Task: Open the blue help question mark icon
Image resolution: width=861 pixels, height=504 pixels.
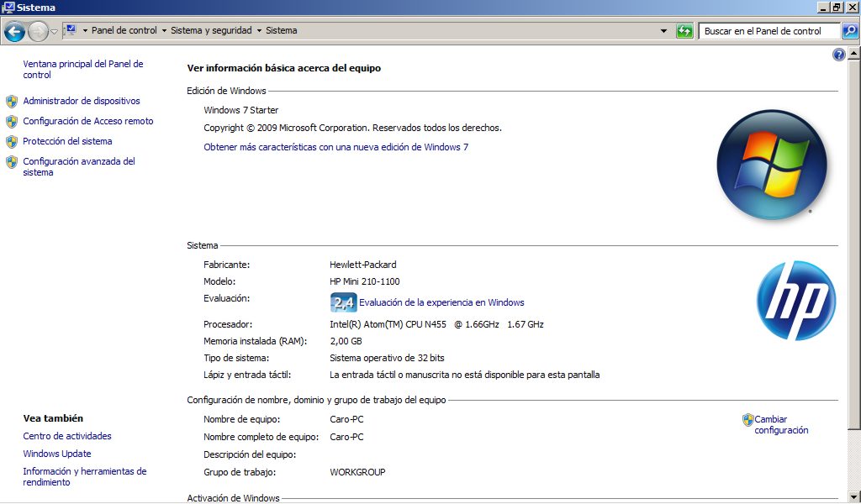Action: coord(838,55)
